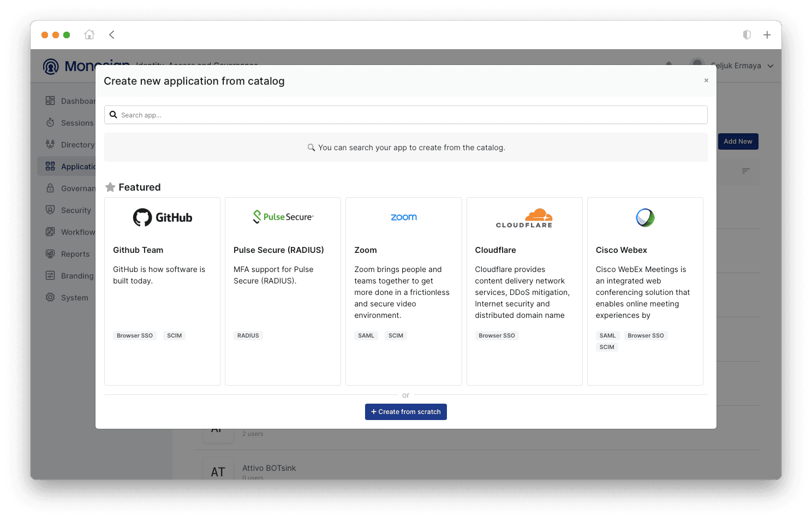Click the Branding sidebar icon
The image size is (812, 520).
coord(50,275)
